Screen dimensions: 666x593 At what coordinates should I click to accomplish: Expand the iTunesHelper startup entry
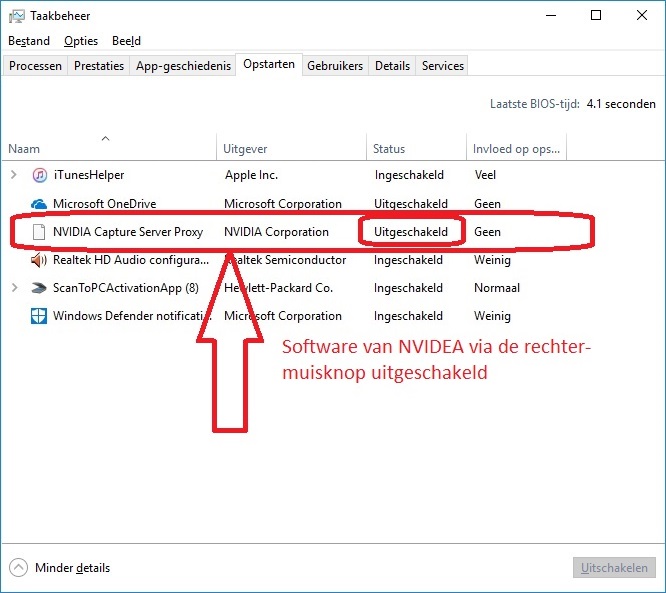coord(14,175)
